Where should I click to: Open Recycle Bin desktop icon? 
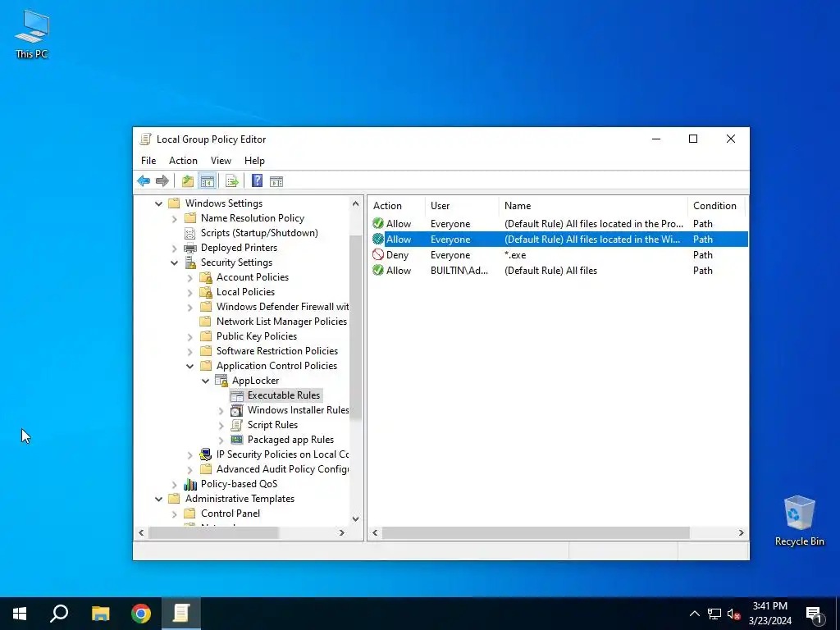click(x=799, y=520)
